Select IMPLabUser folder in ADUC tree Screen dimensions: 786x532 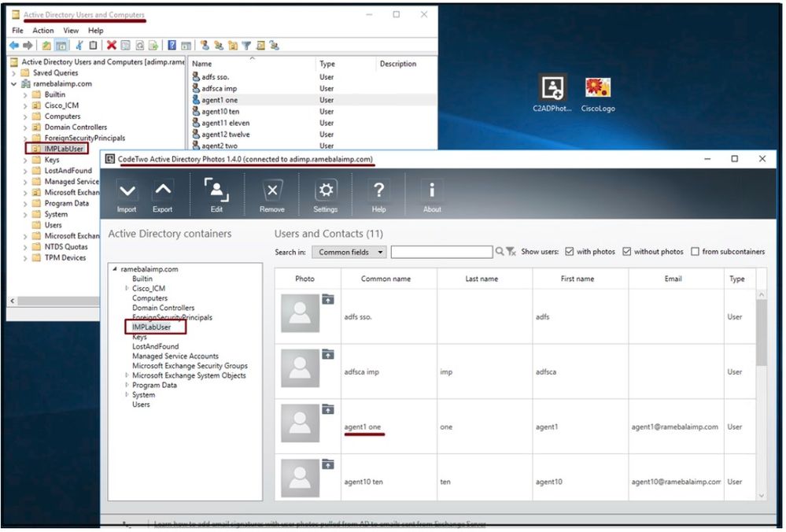[x=64, y=149]
